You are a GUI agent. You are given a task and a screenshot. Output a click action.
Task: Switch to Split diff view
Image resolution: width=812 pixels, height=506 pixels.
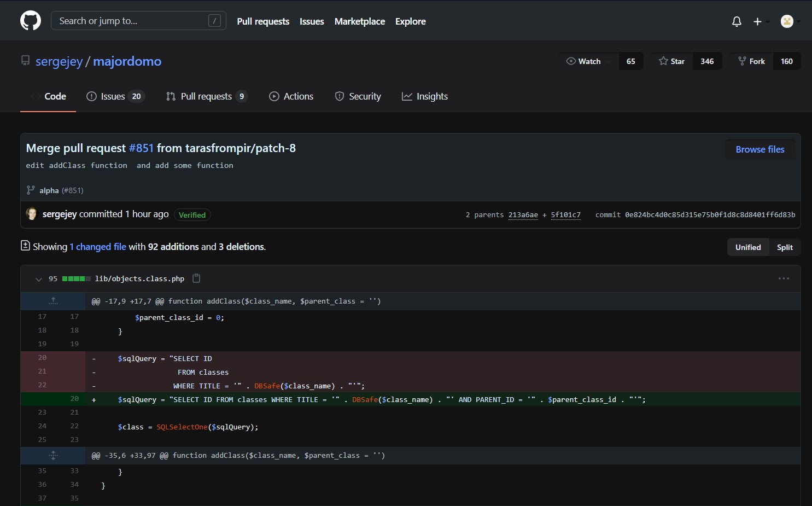784,247
